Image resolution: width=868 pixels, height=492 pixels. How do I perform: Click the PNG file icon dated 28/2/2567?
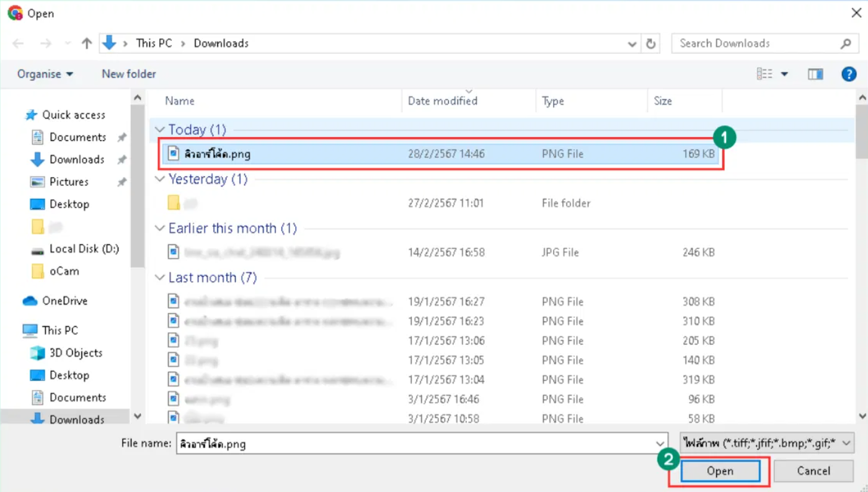click(174, 154)
